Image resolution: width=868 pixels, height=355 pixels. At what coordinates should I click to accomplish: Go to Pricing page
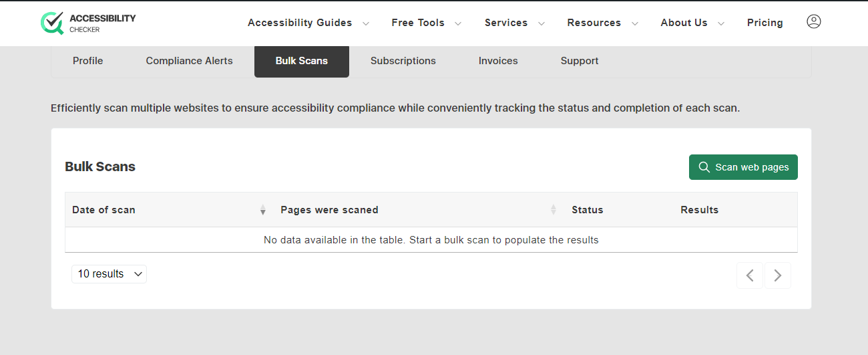point(765,23)
